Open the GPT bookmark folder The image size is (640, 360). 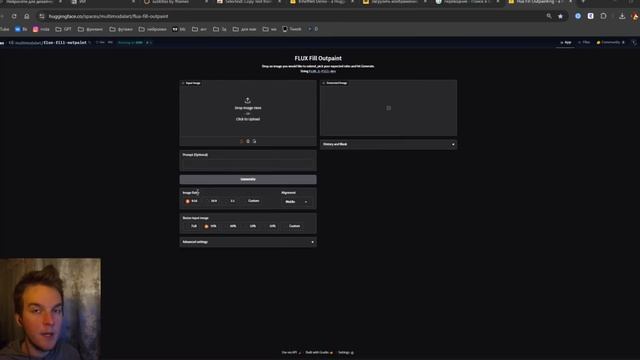pos(63,29)
